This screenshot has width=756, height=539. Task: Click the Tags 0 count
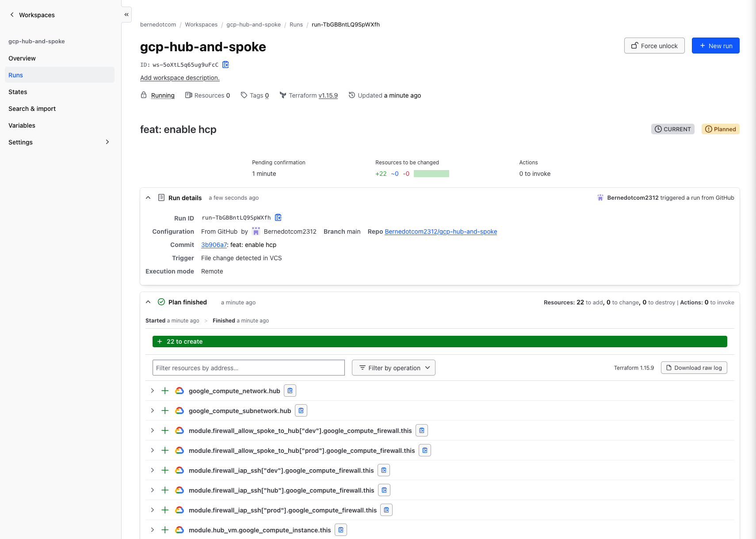tap(267, 95)
